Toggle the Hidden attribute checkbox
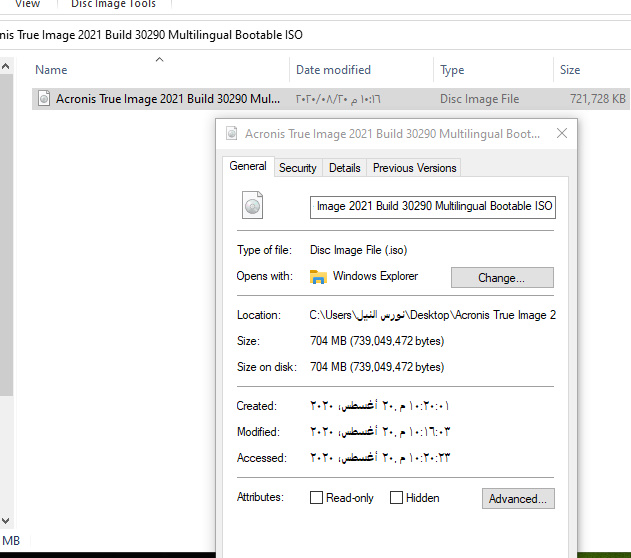Image resolution: width=631 pixels, height=558 pixels. point(396,498)
